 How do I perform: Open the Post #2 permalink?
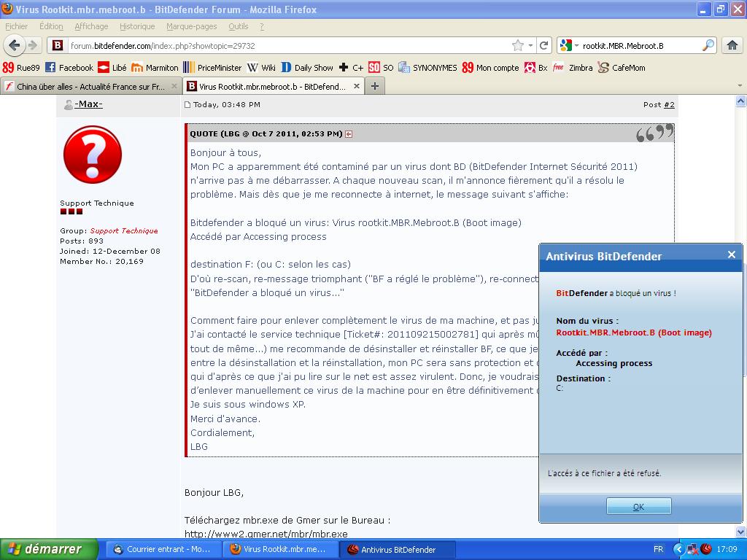pyautogui.click(x=670, y=104)
